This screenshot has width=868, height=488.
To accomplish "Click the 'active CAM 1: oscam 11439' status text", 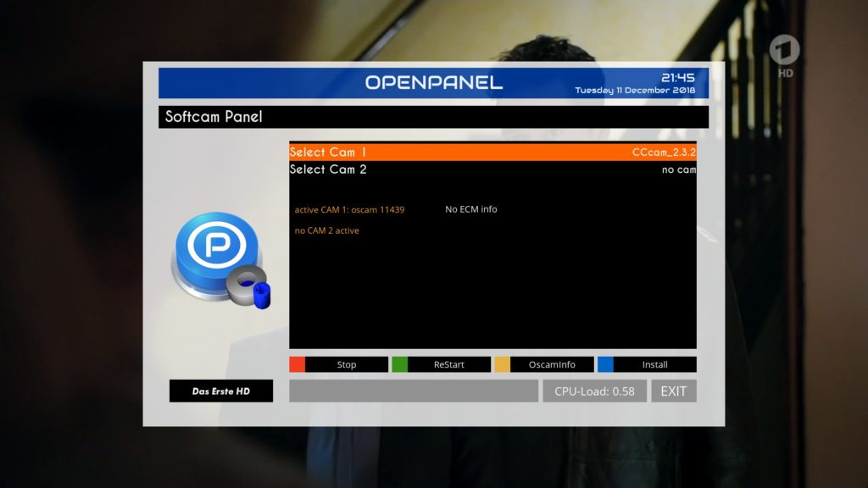I will click(x=349, y=209).
